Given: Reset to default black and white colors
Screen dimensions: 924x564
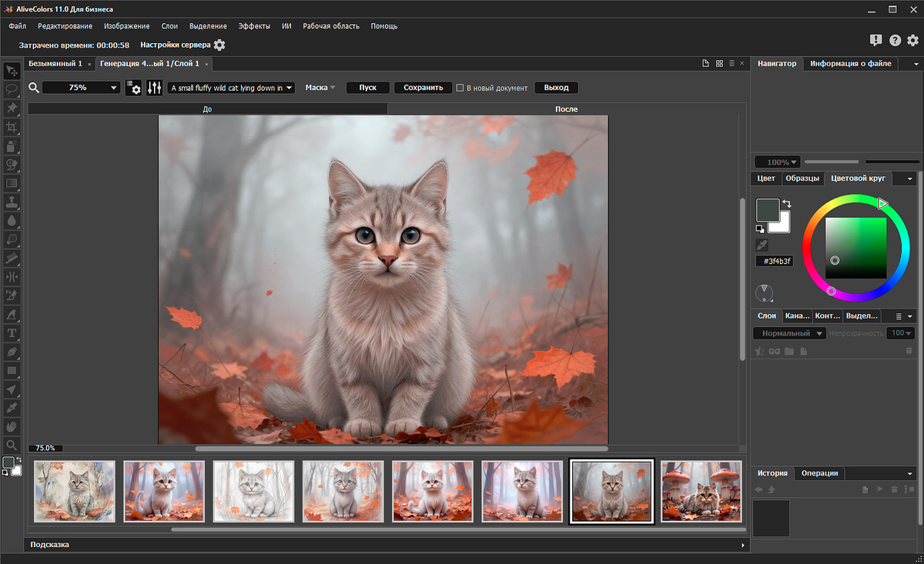Looking at the screenshot, I should click(760, 229).
